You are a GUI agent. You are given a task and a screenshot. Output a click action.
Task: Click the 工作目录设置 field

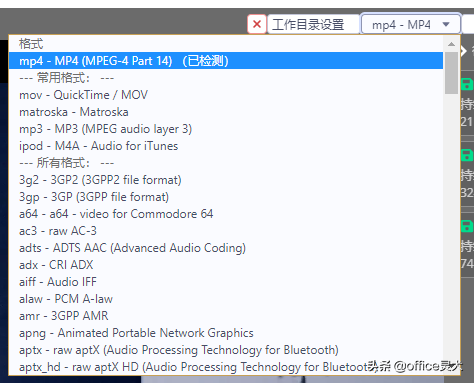[x=313, y=24]
